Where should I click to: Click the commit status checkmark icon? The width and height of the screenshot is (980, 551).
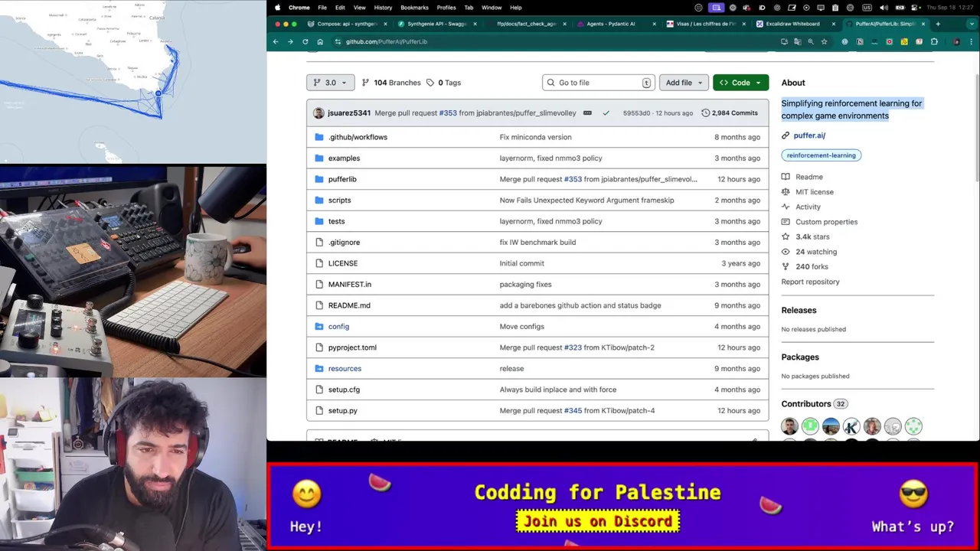pos(606,113)
